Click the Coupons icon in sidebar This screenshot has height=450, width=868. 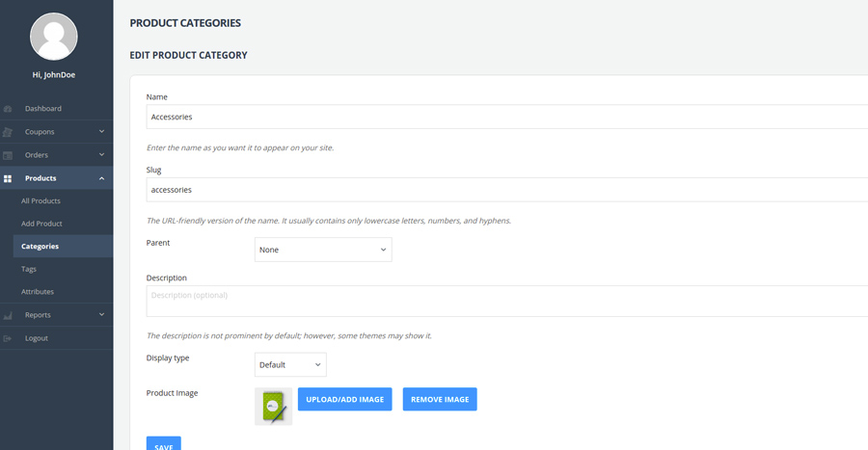tap(8, 132)
